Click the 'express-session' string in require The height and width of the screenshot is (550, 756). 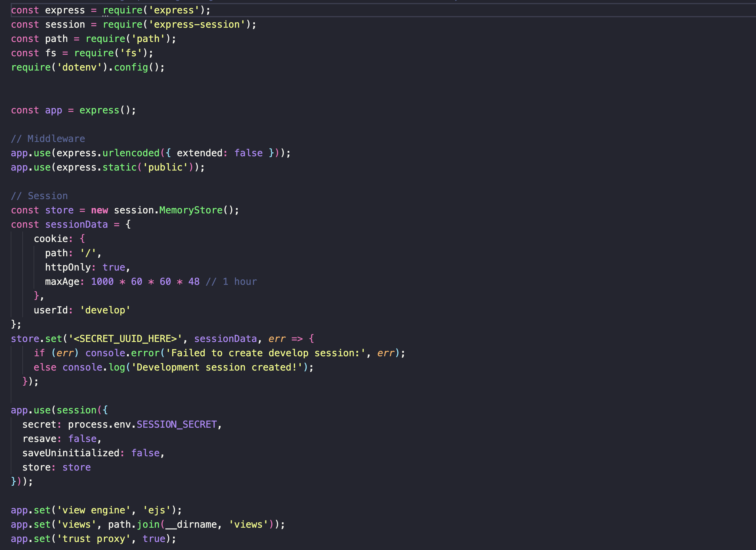click(197, 25)
